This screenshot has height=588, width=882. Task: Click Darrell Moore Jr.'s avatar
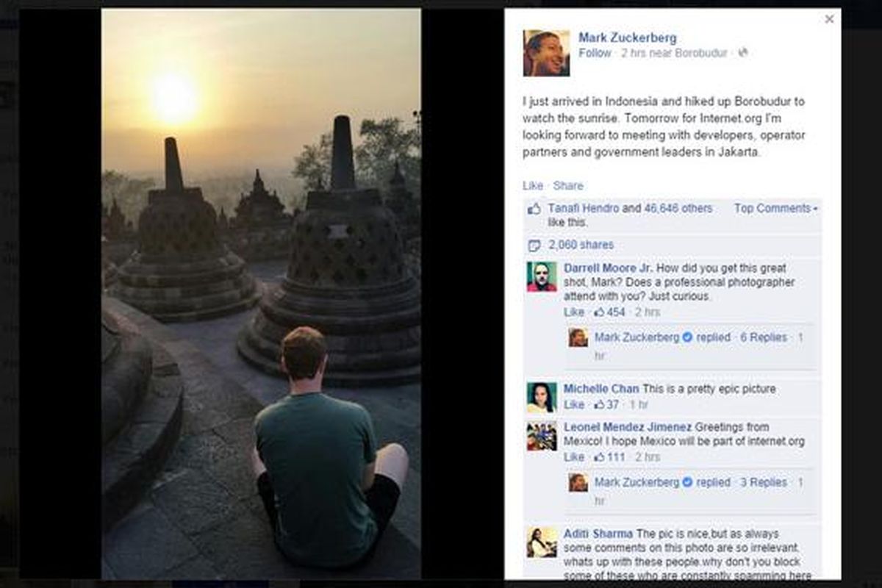pyautogui.click(x=542, y=277)
